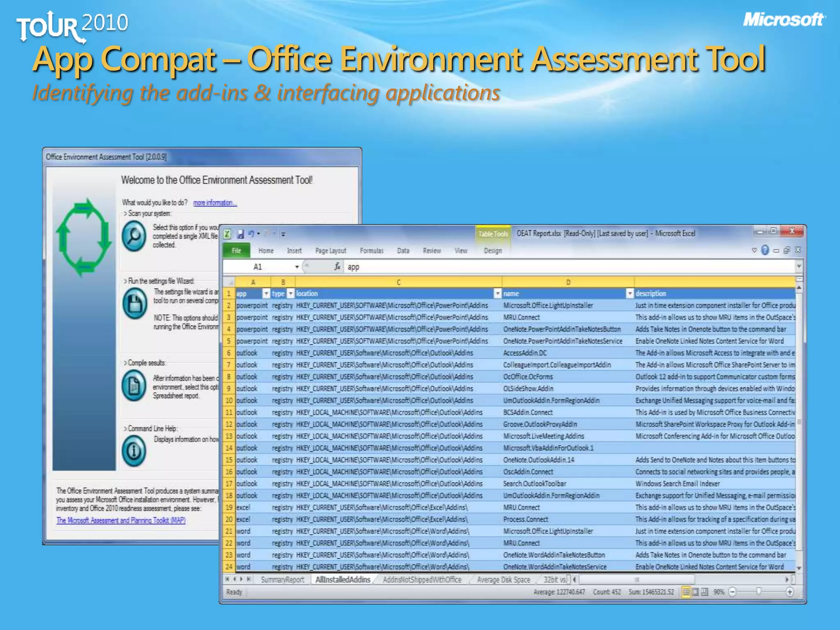Open the Formulas ribbon tab

[x=372, y=251]
